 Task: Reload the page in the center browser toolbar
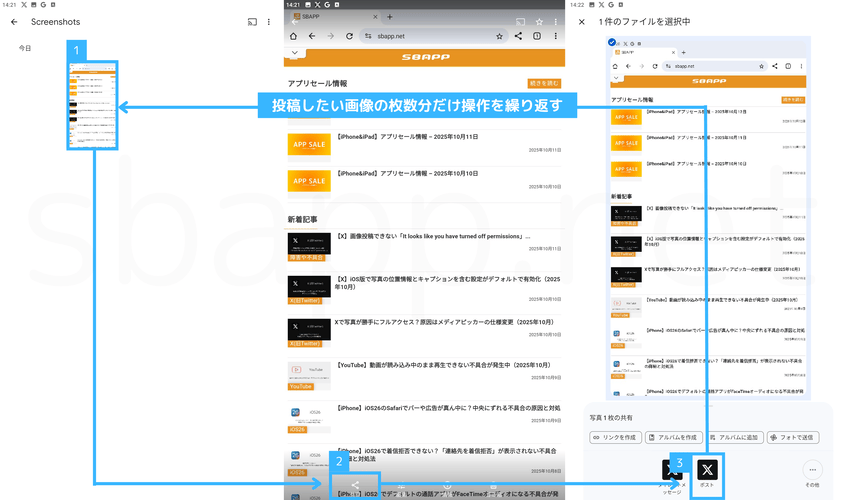[x=349, y=36]
